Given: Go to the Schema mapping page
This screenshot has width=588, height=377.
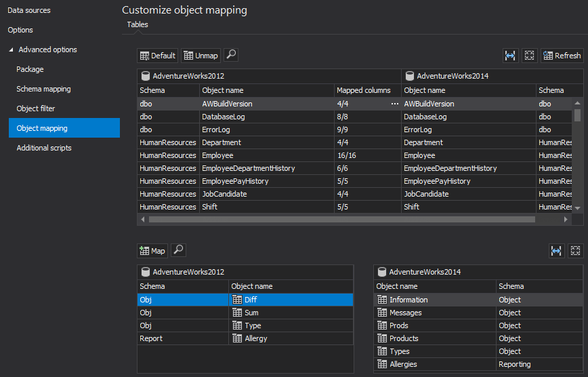Looking at the screenshot, I should click(x=43, y=89).
